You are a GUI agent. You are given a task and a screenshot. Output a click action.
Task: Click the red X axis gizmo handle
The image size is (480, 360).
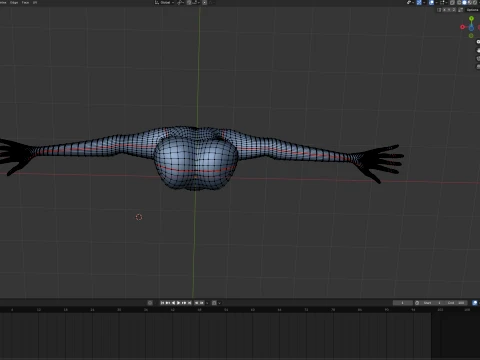[462, 27]
